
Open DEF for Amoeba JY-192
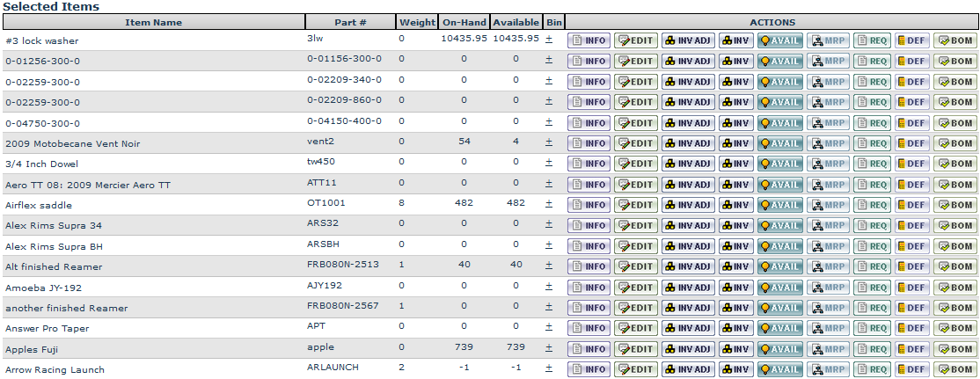click(911, 288)
